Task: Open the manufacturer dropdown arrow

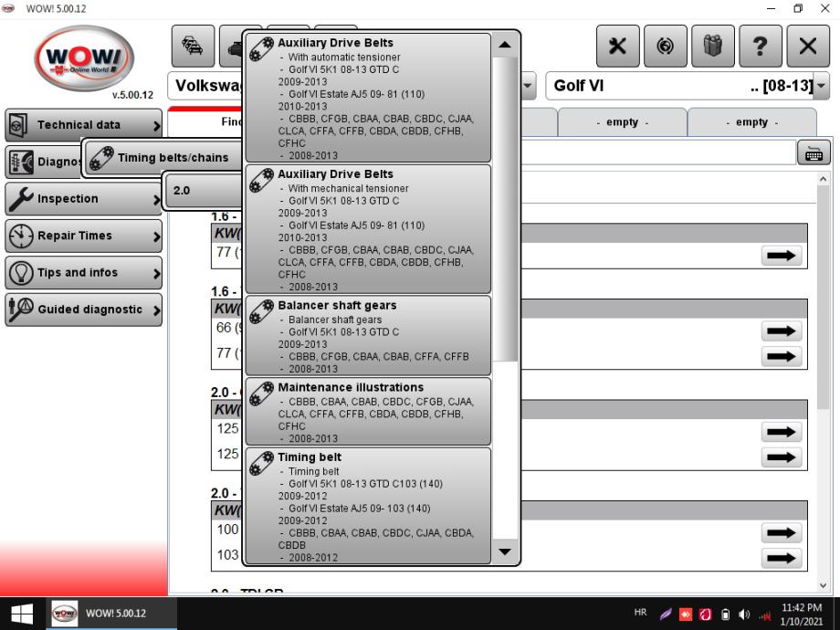Action: point(528,86)
